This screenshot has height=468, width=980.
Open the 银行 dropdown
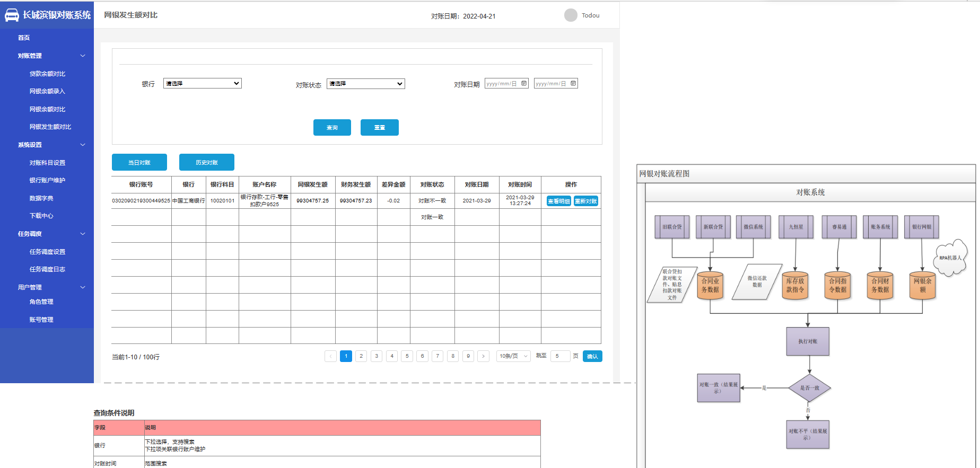pyautogui.click(x=203, y=83)
